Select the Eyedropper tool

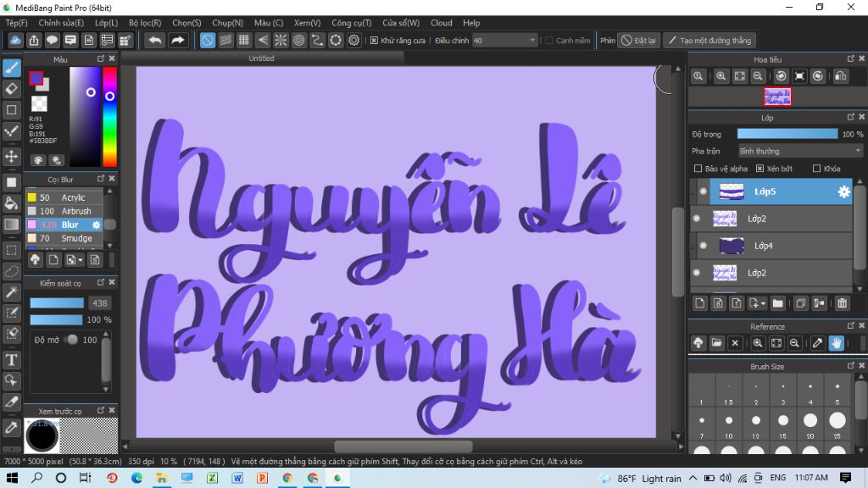(x=11, y=428)
